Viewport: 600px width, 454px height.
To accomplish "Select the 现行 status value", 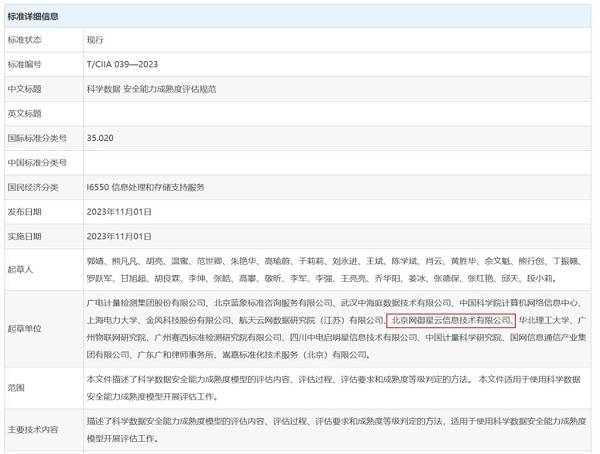I will pyautogui.click(x=95, y=38).
